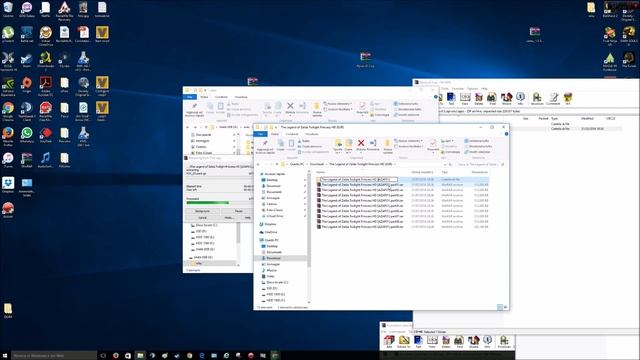Click the up arrow in the front Explorer navigation bar
Image resolution: width=640 pixels, height=360 pixels.
point(276,164)
